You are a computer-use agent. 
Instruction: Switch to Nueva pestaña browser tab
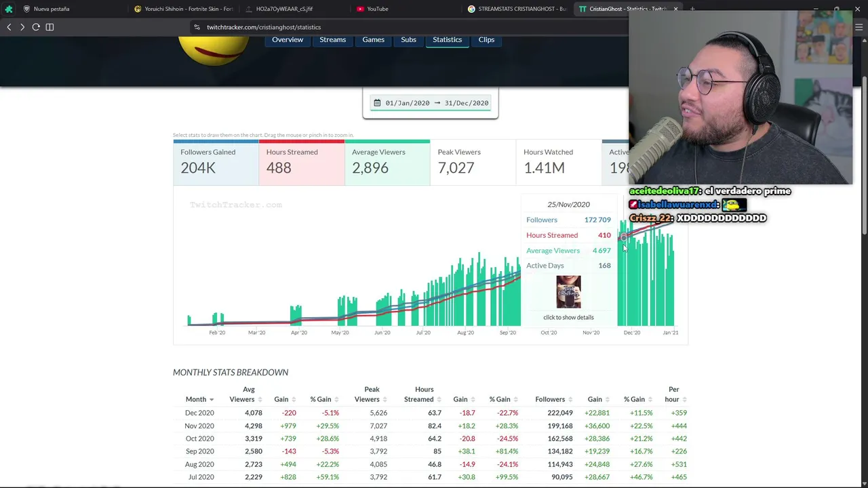[x=52, y=9]
